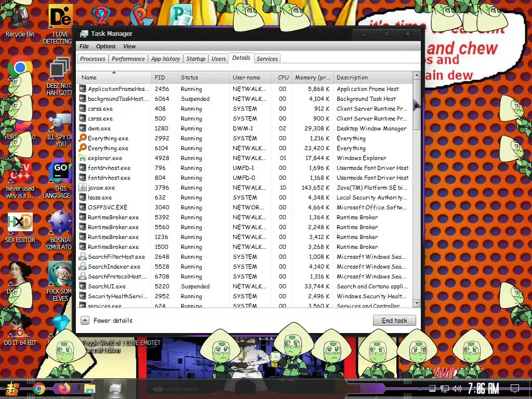Viewport: 532px width, 399px height.
Task: Select the RuntimeBroker.exe row with PID 5392
Action: click(x=245, y=217)
